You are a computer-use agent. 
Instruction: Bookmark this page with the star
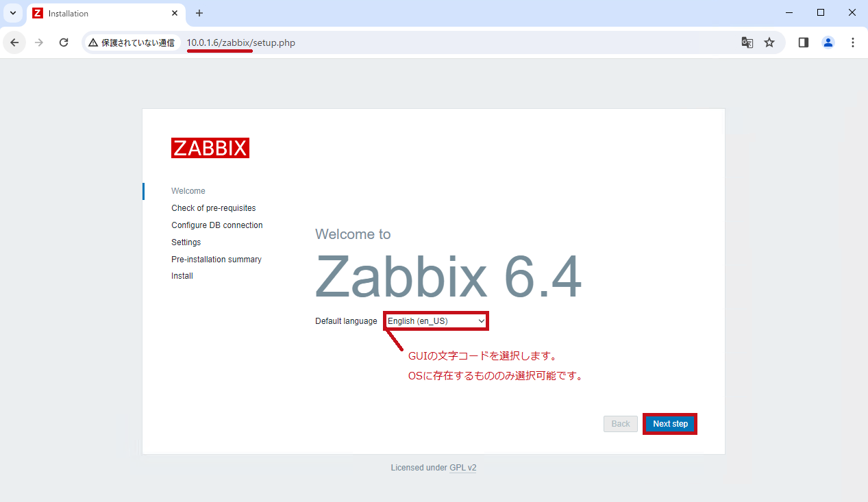tap(769, 42)
